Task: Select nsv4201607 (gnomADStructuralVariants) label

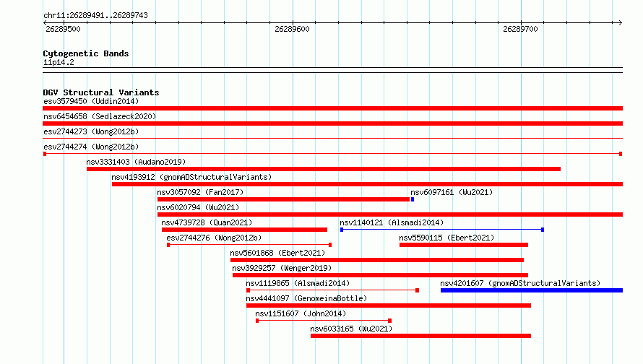Action: [x=520, y=283]
